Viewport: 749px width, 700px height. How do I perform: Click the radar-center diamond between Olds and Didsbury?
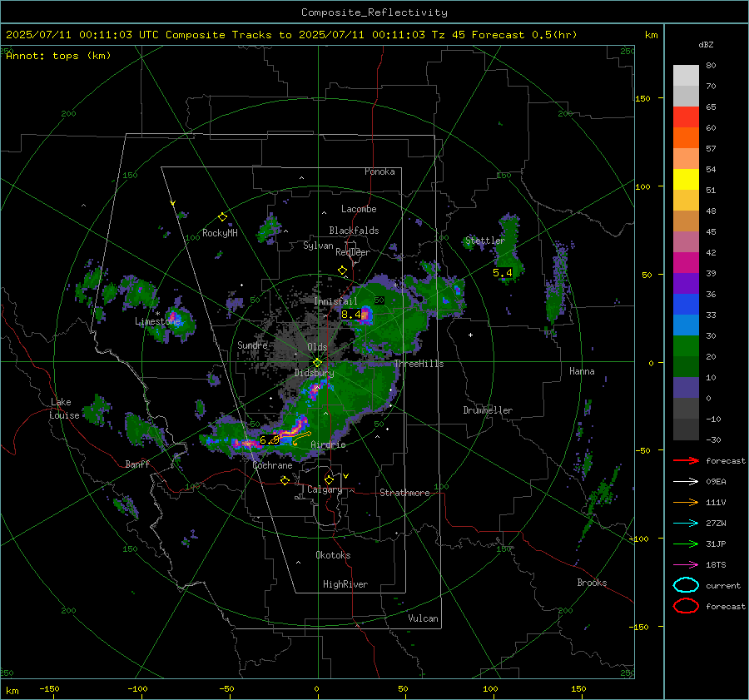click(x=317, y=362)
